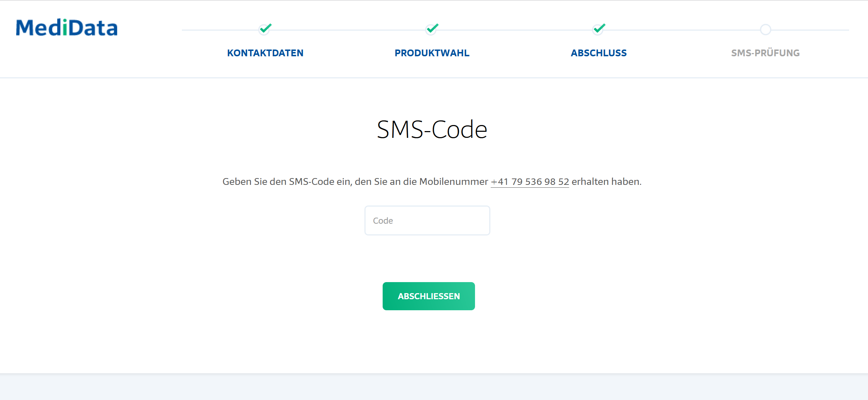Select the Abschluss green checkmark step icon
The height and width of the screenshot is (400, 868).
tap(599, 28)
